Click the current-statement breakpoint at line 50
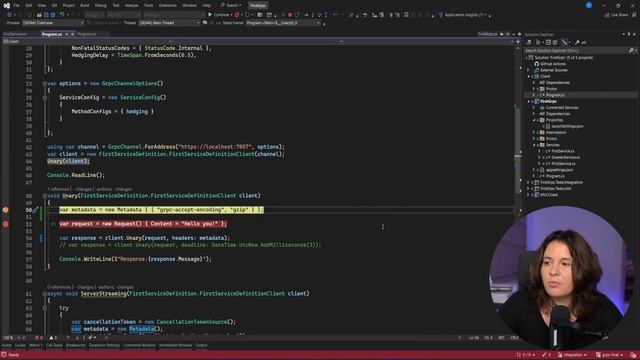 pyautogui.click(x=5, y=210)
